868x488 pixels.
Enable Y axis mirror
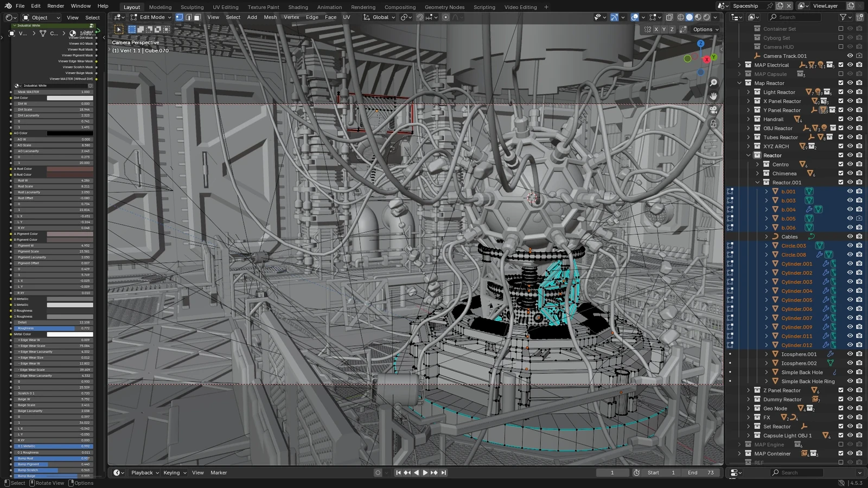click(663, 29)
